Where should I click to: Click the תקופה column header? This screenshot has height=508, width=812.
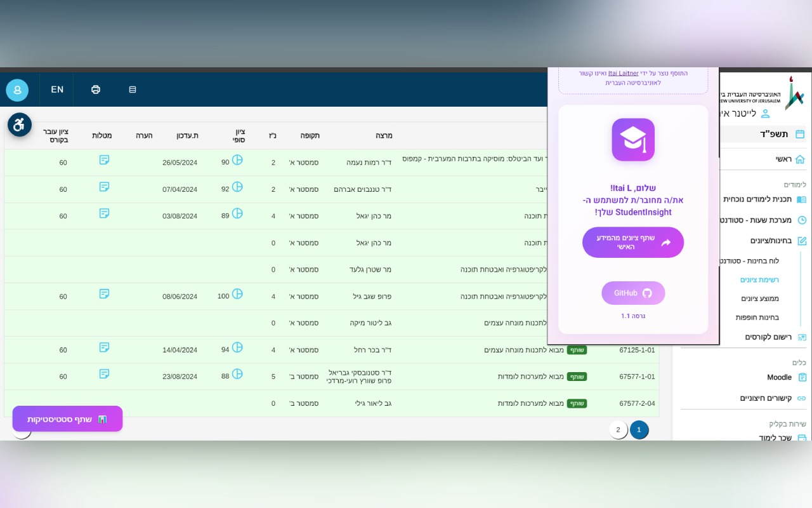[310, 135]
